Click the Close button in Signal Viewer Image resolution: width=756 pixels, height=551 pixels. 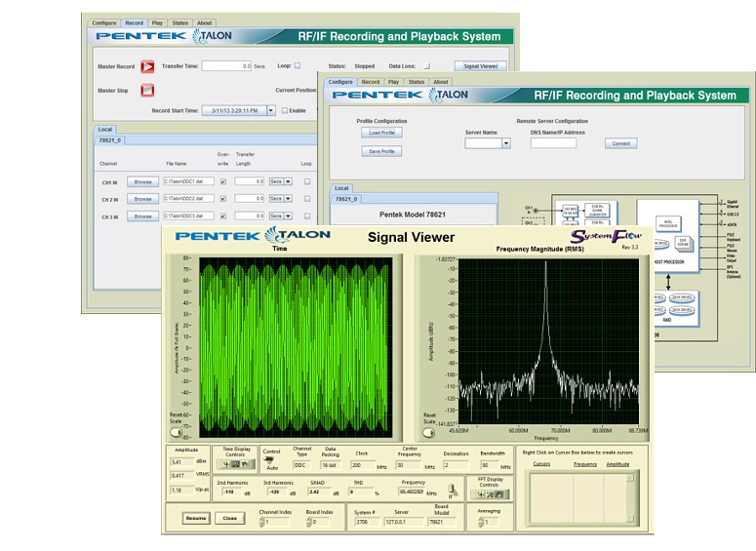click(229, 518)
